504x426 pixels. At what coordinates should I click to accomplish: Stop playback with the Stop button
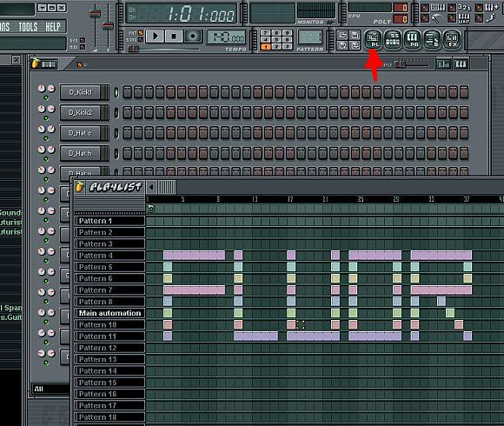[x=174, y=36]
